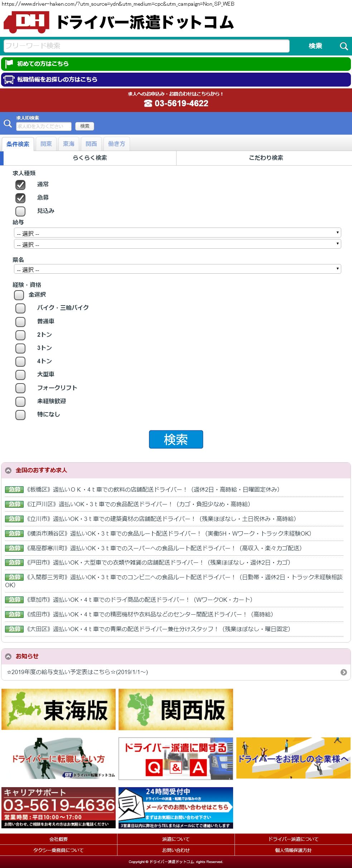The width and height of the screenshot is (352, 868).
Task: Uncheck the 通常 job type checkbox
Action: (20, 185)
